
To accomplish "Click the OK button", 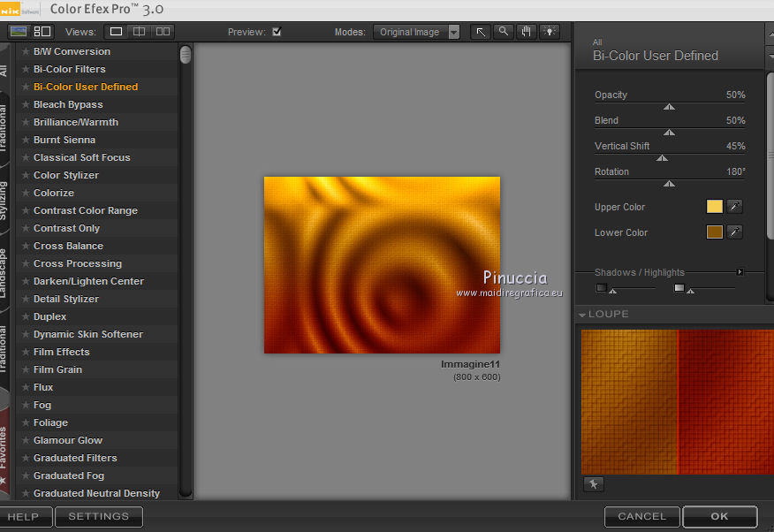I will click(x=719, y=516).
